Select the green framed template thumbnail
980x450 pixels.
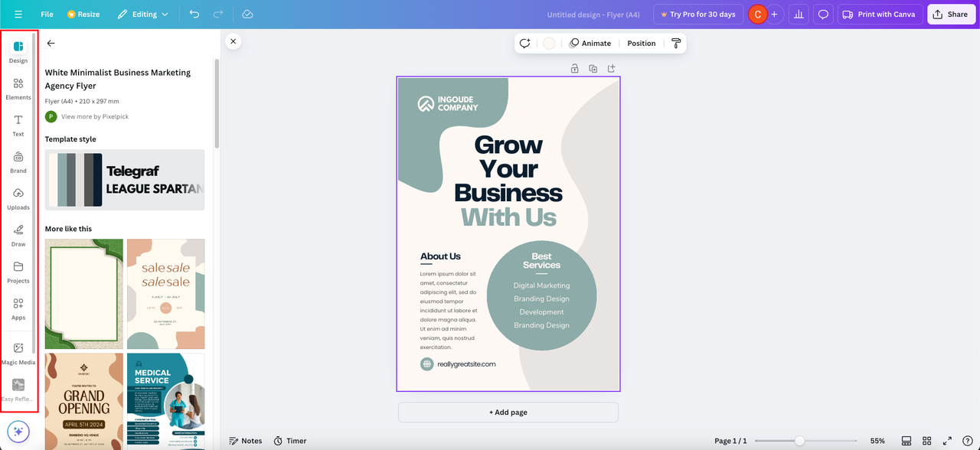(84, 294)
